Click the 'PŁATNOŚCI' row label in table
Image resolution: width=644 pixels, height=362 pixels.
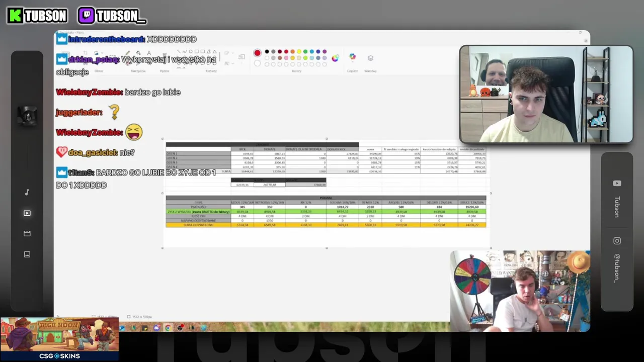pos(198,207)
